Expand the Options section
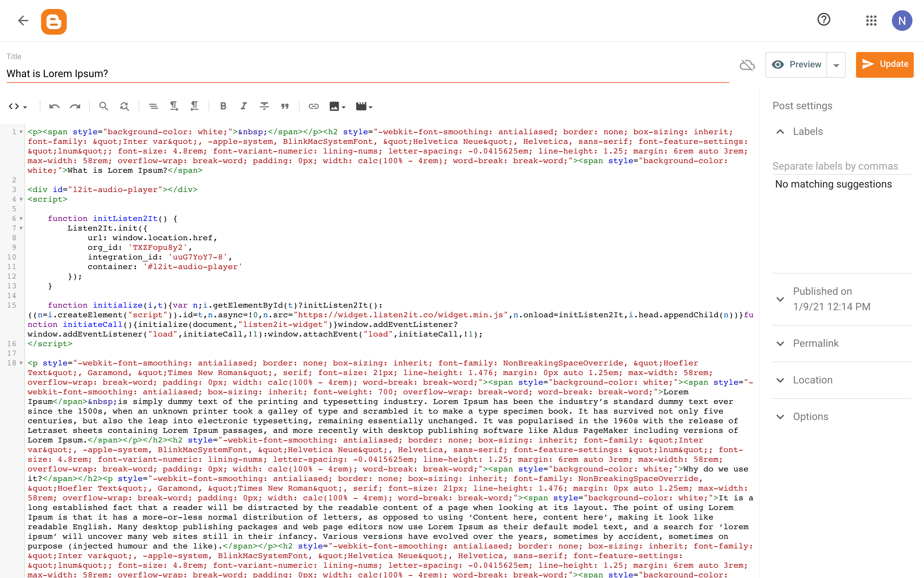Screen dimensions: 924x578 coord(781,417)
